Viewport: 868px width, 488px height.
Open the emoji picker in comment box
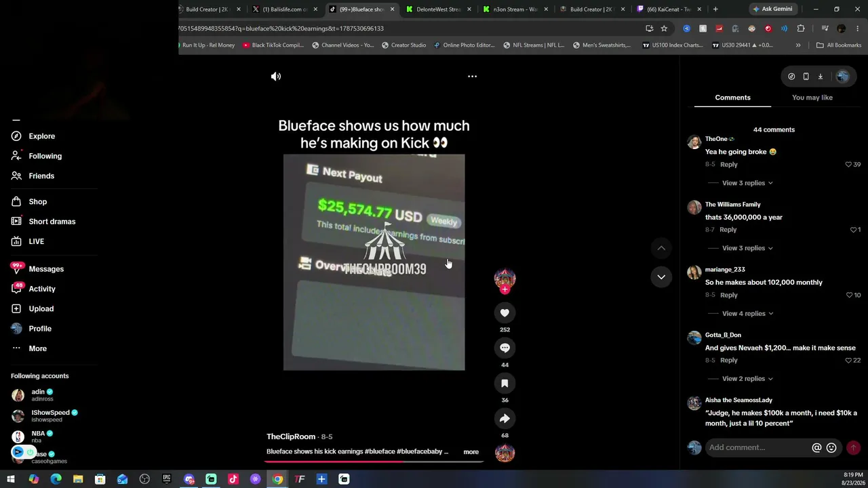pyautogui.click(x=831, y=447)
